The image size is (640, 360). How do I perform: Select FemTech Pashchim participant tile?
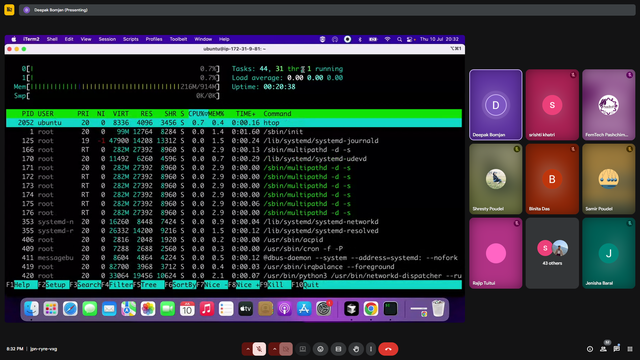pyautogui.click(x=609, y=105)
